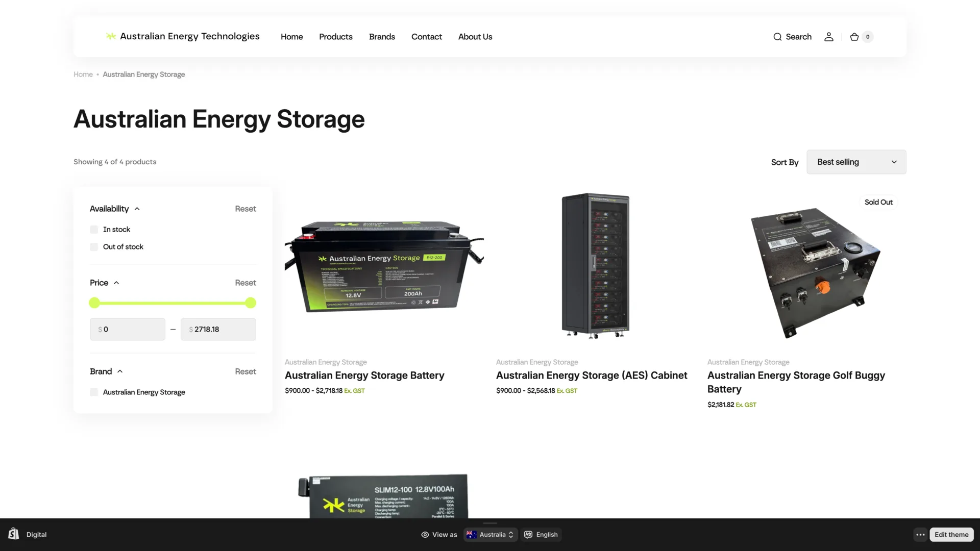Click the price range slider track
The height and width of the screenshot is (551, 980).
(173, 303)
